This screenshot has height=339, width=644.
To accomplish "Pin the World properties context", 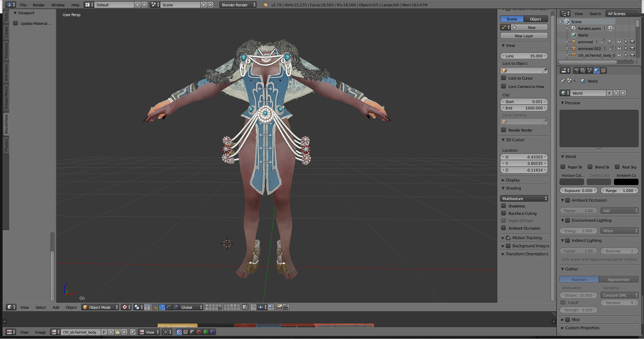I will (563, 81).
